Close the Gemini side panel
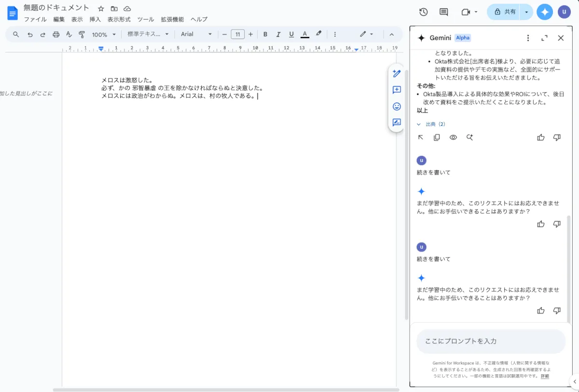Screen dimensions: 579x392 [561, 38]
